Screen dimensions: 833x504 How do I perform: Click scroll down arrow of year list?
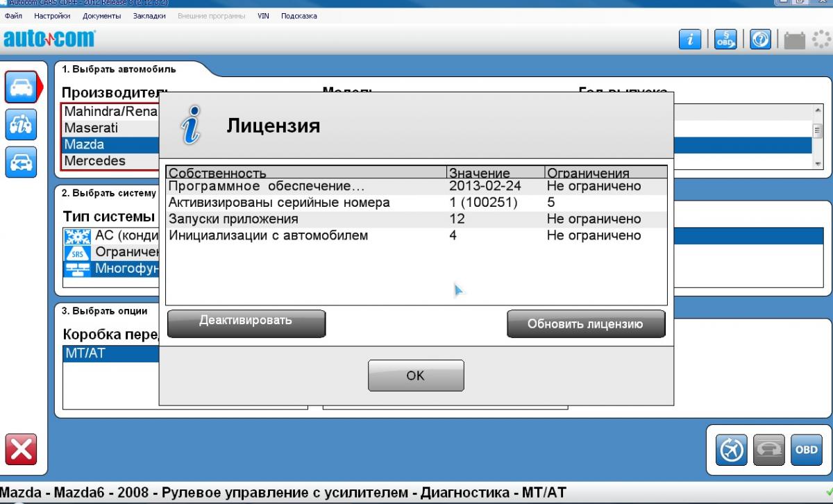[817, 163]
